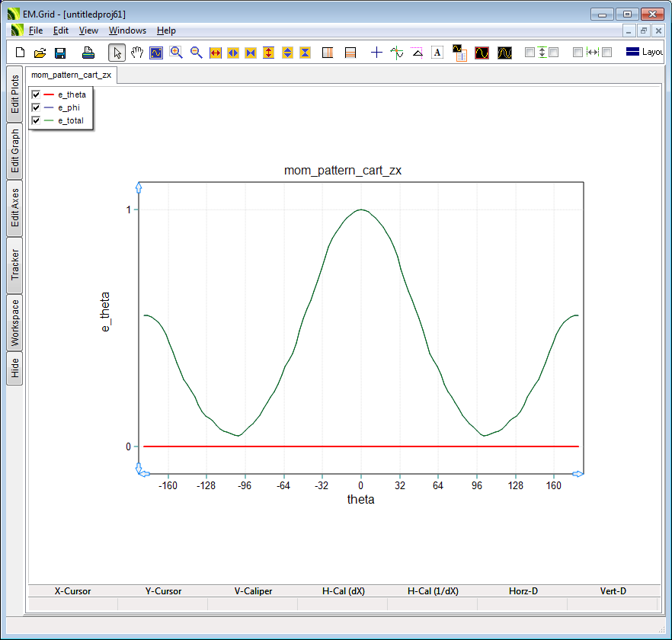Viewport: 672px width, 640px height.
Task: Open the Edit Plots side panel
Action: pyautogui.click(x=14, y=94)
